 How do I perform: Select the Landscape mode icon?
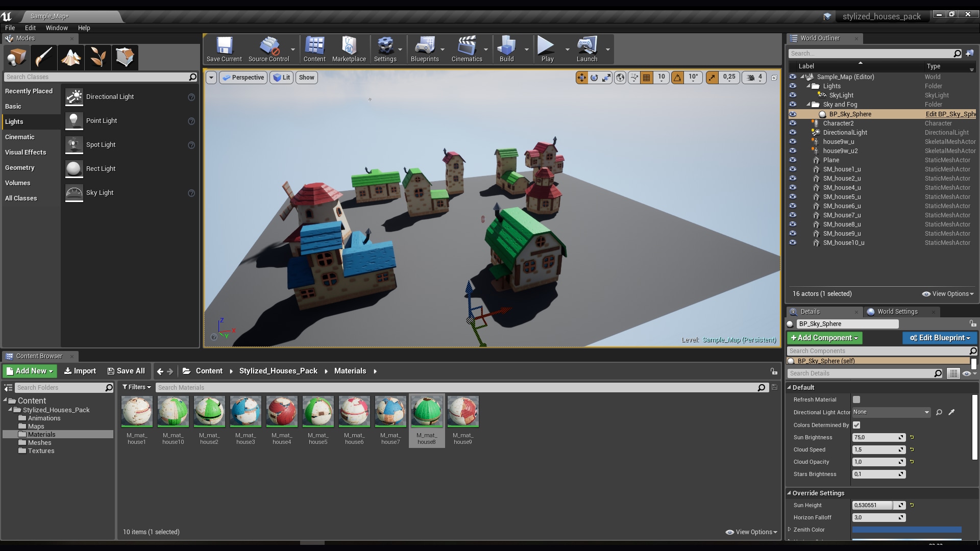[x=70, y=57]
